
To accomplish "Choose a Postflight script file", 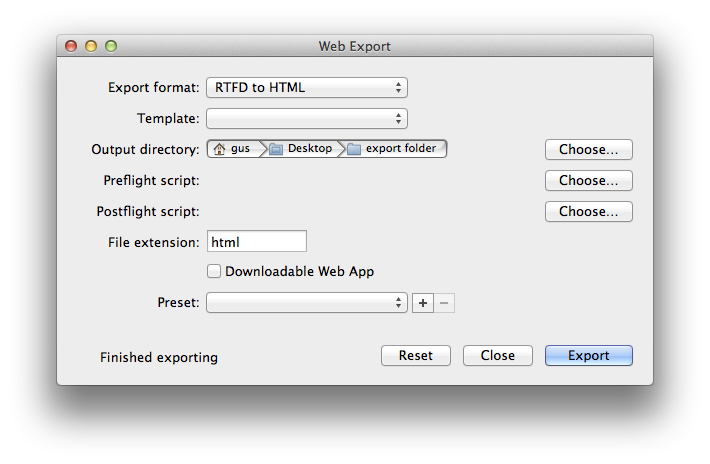I will 588,212.
